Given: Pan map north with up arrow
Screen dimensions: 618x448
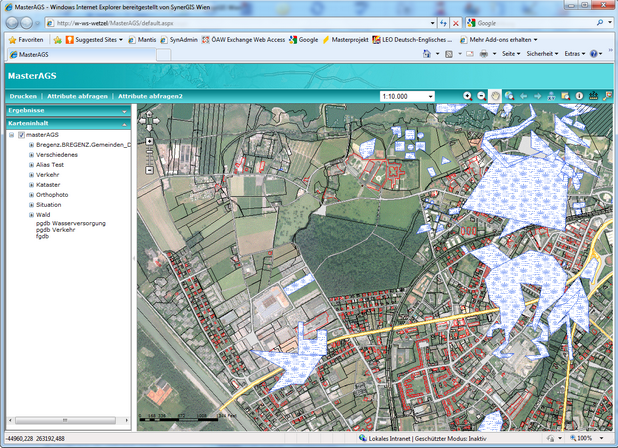Looking at the screenshot, I should (149, 114).
